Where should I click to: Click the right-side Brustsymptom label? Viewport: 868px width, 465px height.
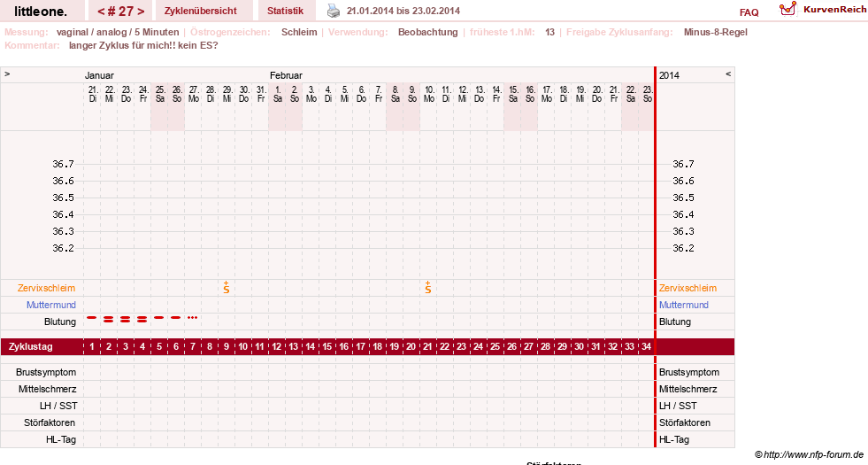click(688, 373)
